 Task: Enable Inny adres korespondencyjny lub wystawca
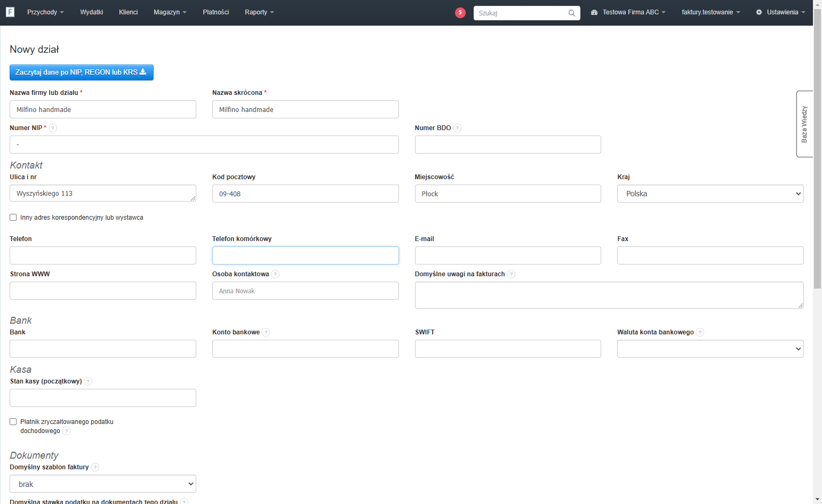tap(13, 218)
